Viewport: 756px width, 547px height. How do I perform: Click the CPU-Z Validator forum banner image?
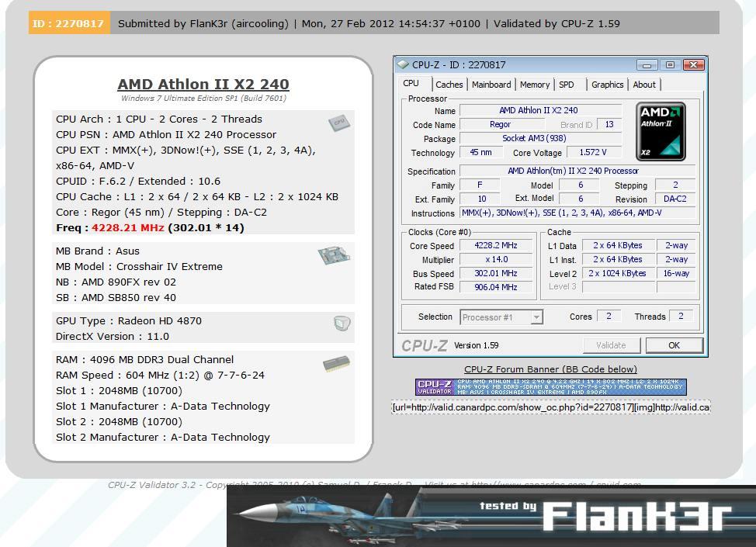[551, 387]
